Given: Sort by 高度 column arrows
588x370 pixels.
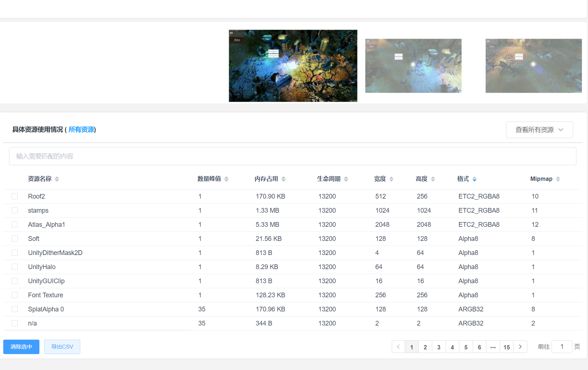Looking at the screenshot, I should click(x=433, y=179).
